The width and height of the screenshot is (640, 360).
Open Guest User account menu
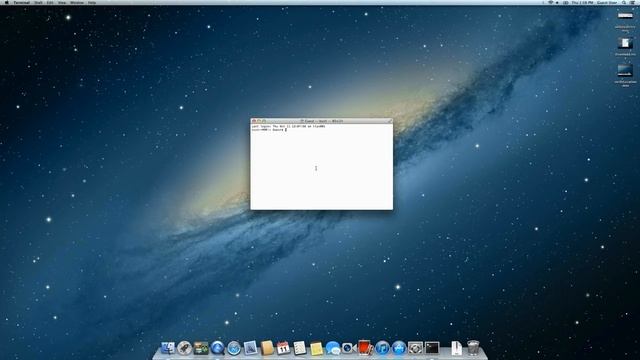607,2
